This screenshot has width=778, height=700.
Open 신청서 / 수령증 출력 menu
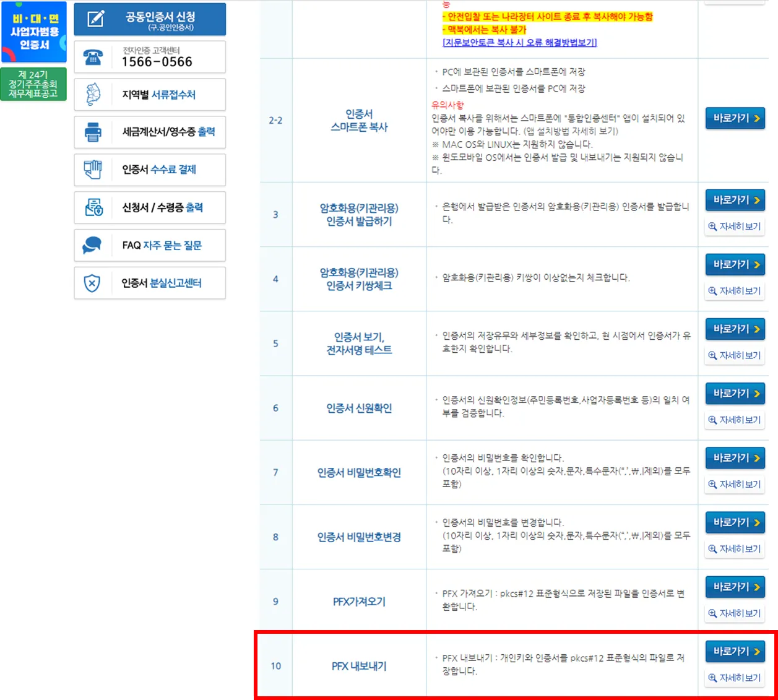click(x=150, y=207)
